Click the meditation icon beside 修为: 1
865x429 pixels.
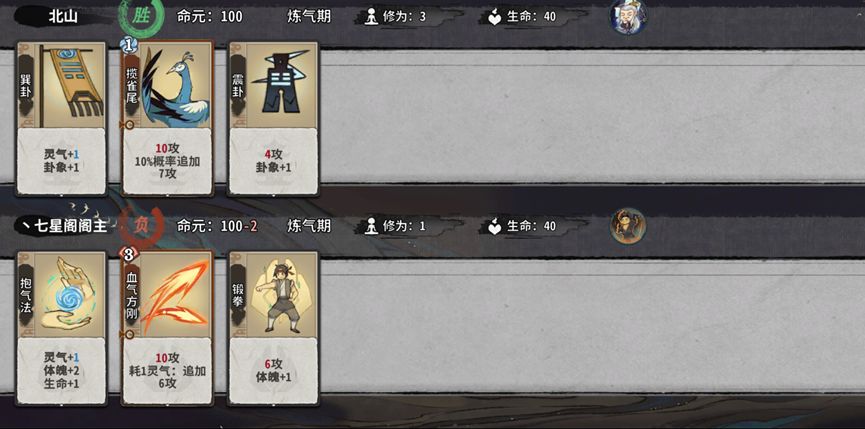pos(372,226)
